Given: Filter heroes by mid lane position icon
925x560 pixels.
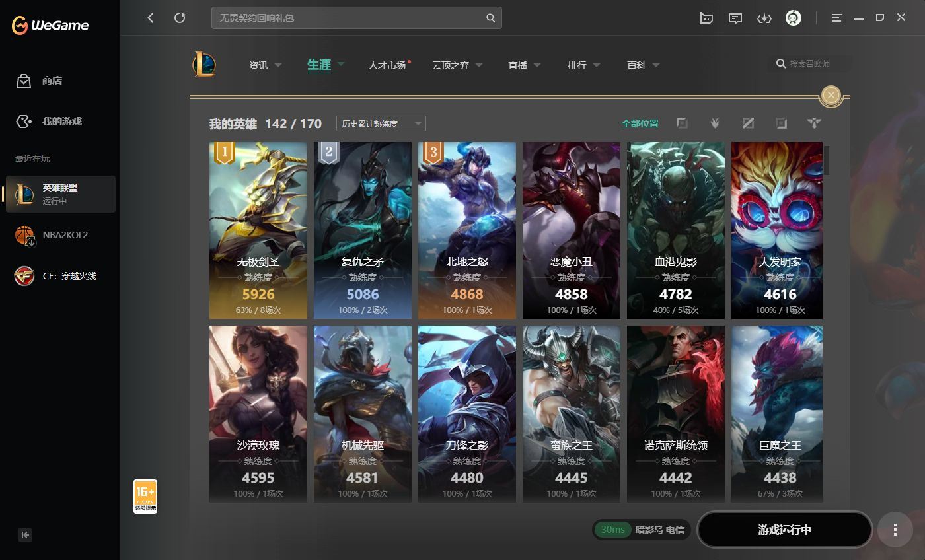Looking at the screenshot, I should tap(748, 123).
